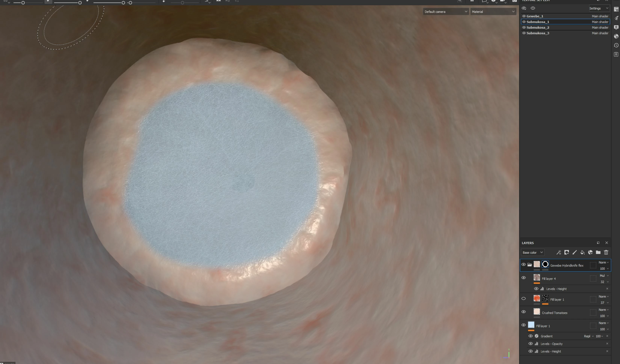Screen dimensions: 620x364
Task: Expand the Material view mode dropdown
Action: (493, 12)
